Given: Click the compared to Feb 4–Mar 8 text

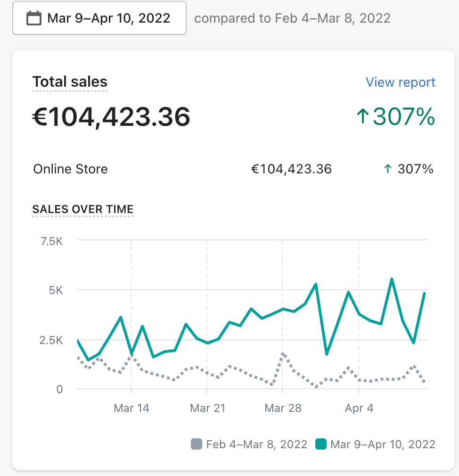Looking at the screenshot, I should pos(292,18).
